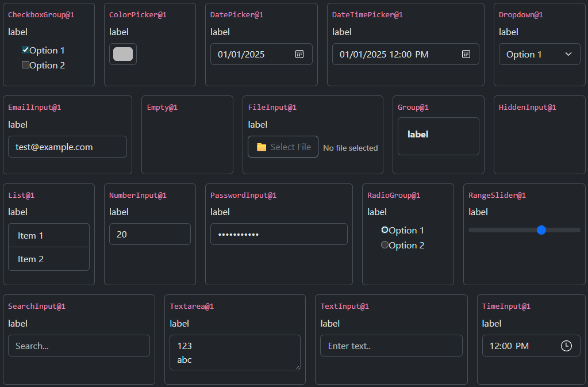Select Item 1 in the List
The width and height of the screenshot is (588, 387).
[48, 235]
